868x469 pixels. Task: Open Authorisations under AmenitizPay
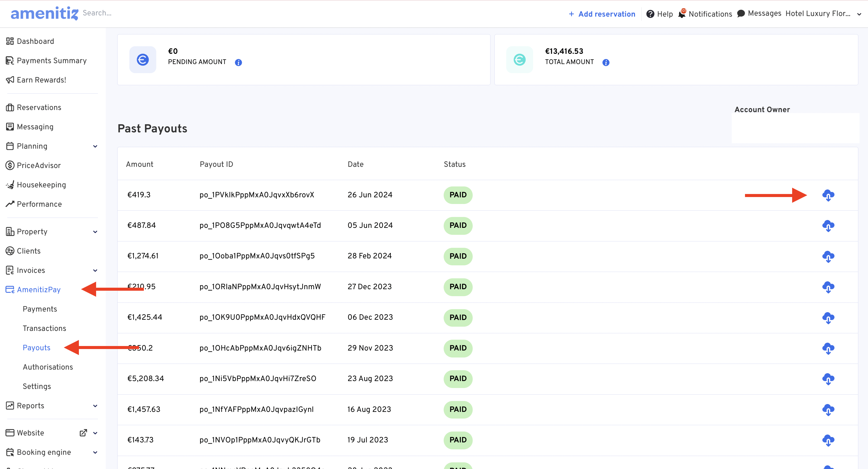[x=47, y=367]
